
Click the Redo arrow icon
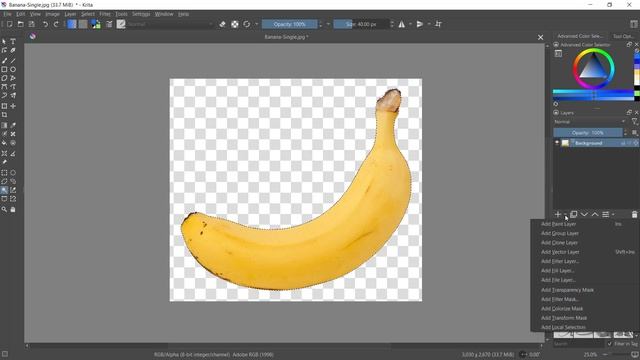pos(56,24)
